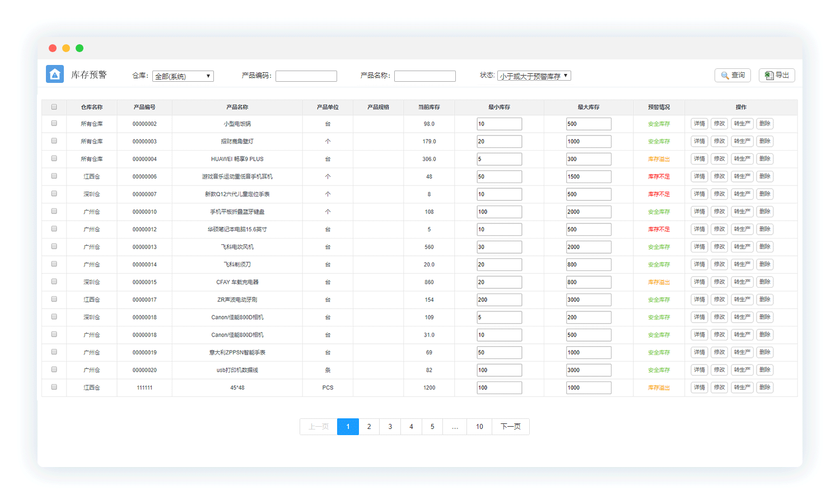Click 下一页 to go to next page
The width and height of the screenshot is (840, 504).
(510, 427)
